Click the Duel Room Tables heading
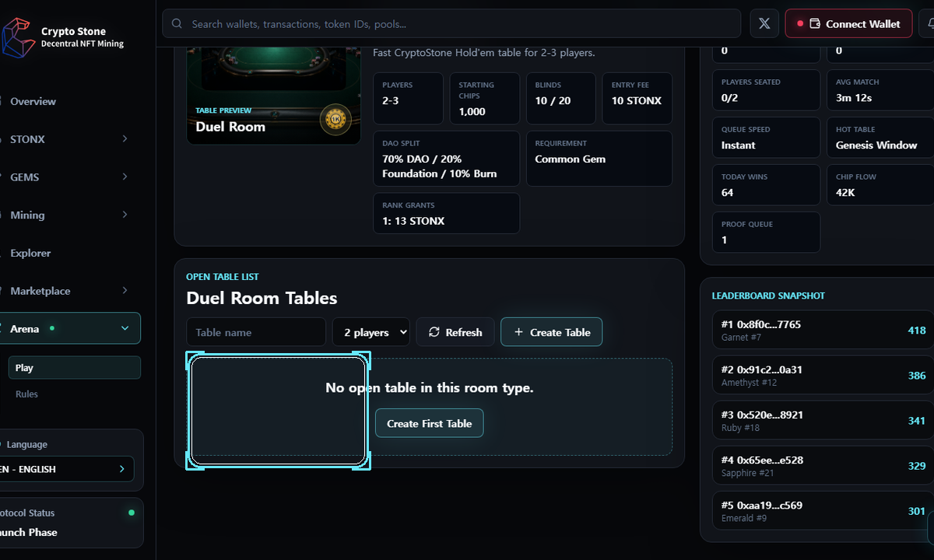The image size is (934, 560). click(262, 298)
